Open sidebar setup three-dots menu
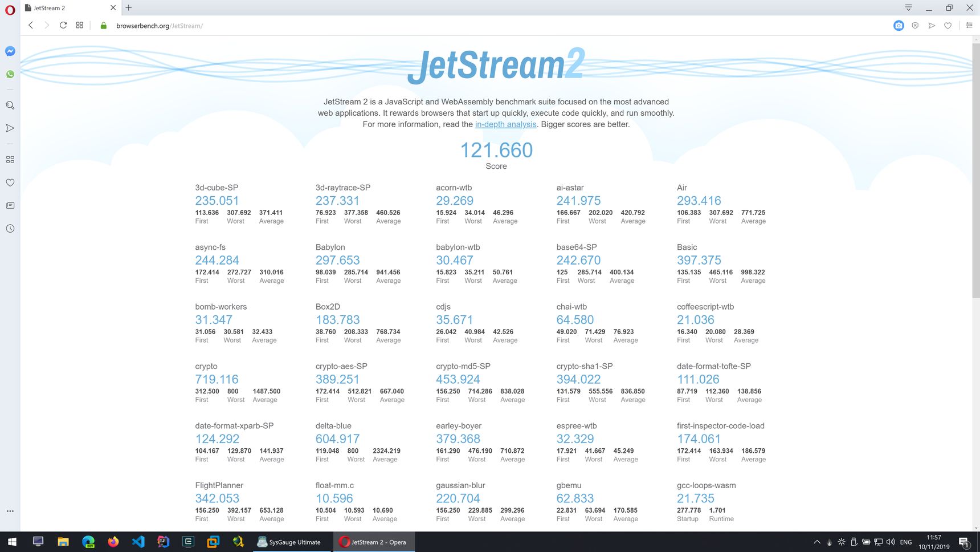 click(10, 511)
